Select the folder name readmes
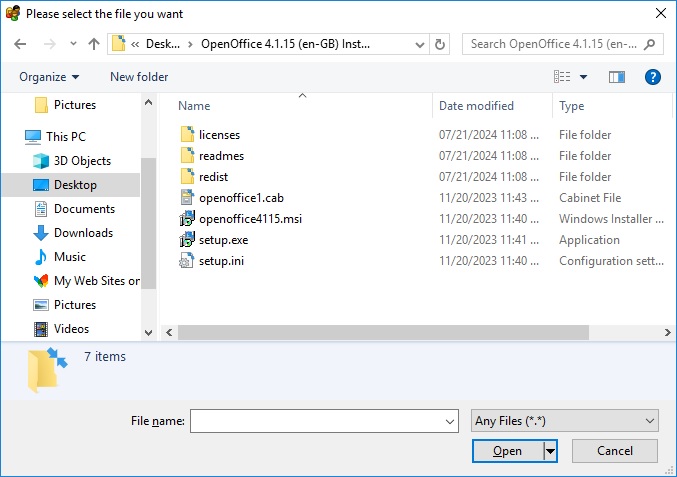Viewport: 677px width, 477px height. tap(221, 156)
